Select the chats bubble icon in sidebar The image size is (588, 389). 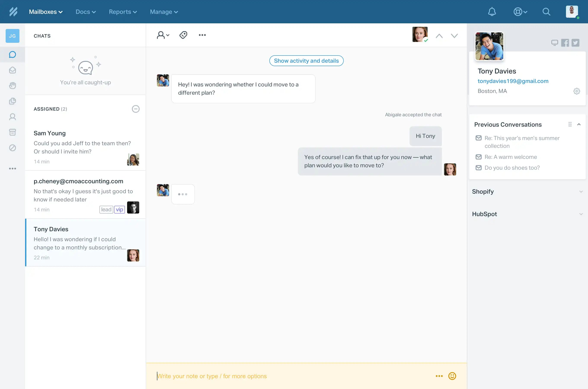tap(12, 55)
